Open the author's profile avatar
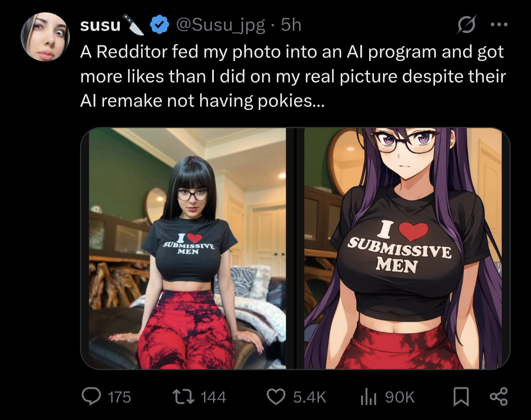 click(x=45, y=37)
